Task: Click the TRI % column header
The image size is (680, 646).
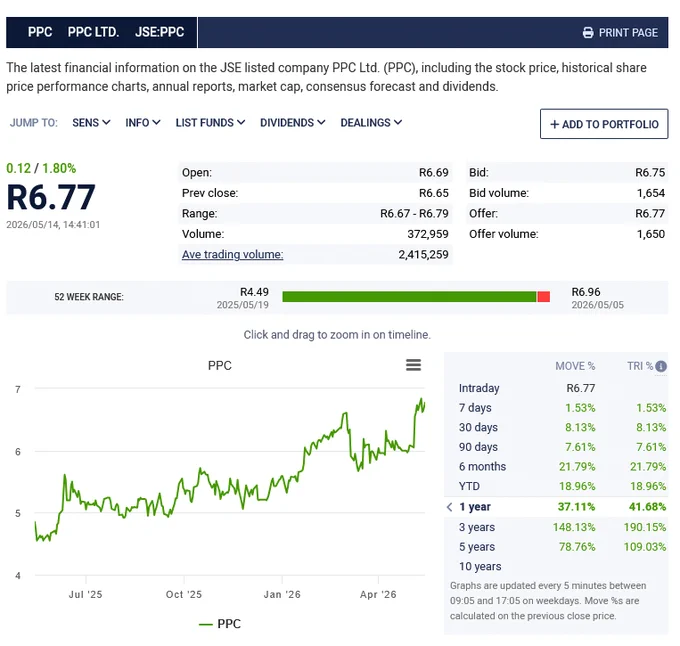Action: [640, 366]
